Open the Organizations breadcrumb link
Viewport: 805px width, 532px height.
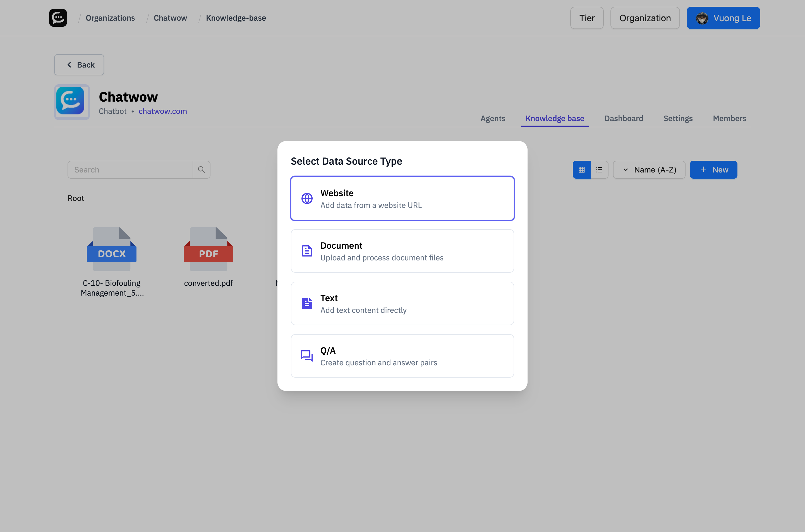tap(110, 18)
